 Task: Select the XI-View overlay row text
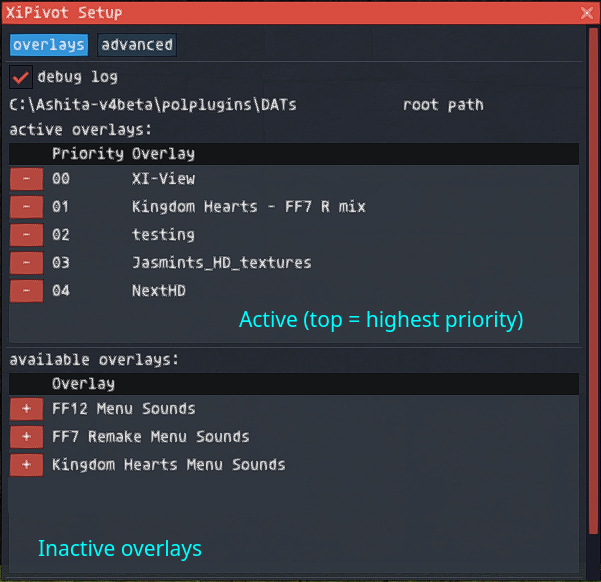click(163, 179)
